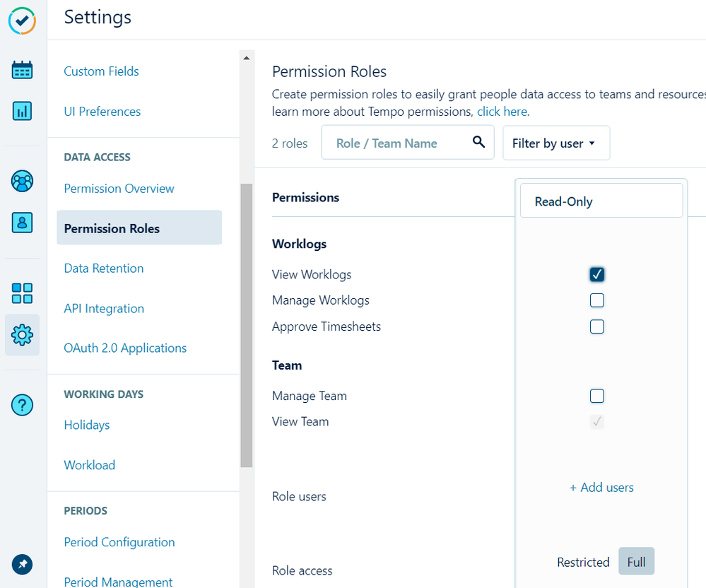Viewport: 706px width, 588px height.
Task: Enable the Manage Worklogs checkbox
Action: [597, 300]
